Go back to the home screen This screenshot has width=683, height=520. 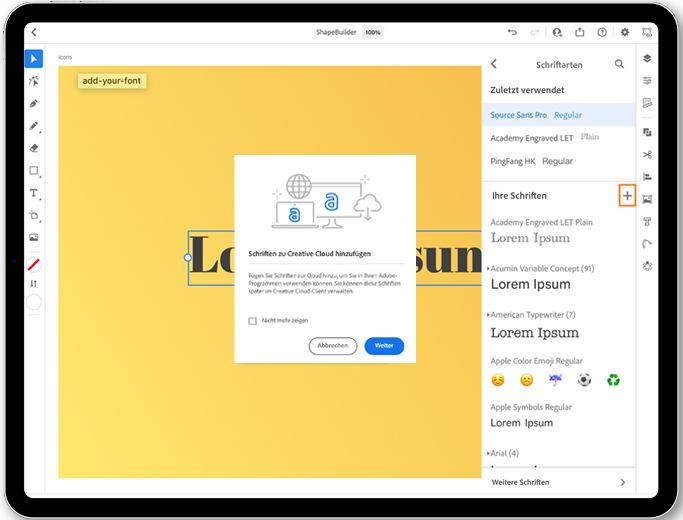[34, 32]
